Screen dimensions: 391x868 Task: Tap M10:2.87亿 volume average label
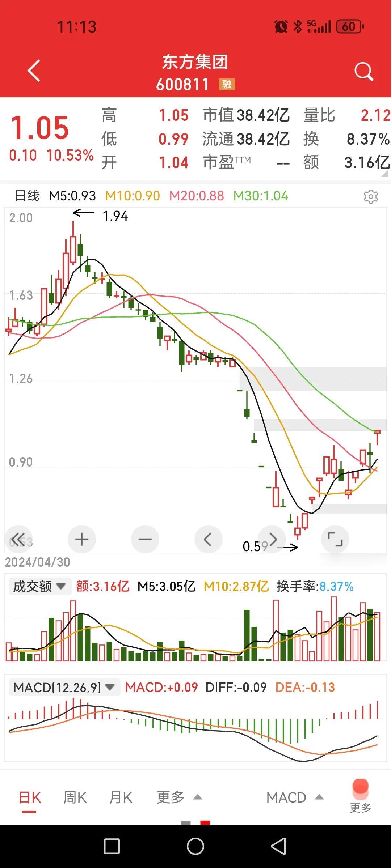click(x=236, y=586)
